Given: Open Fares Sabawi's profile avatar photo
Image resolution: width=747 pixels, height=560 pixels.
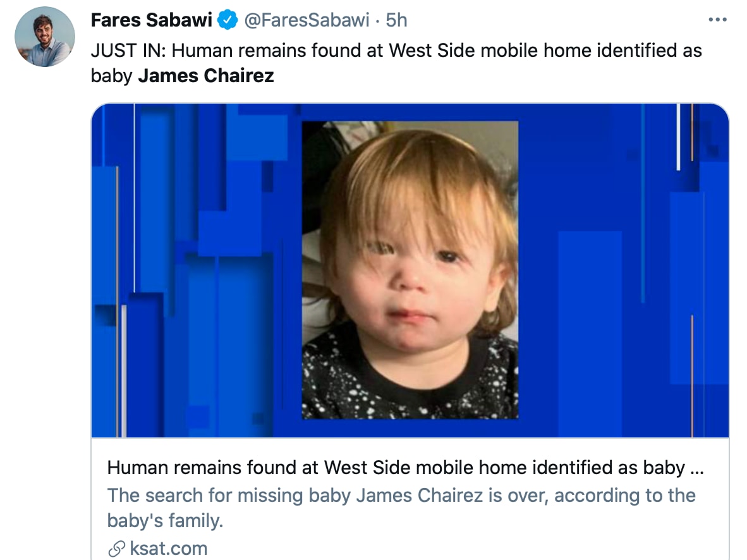Looking at the screenshot, I should coord(43,38).
